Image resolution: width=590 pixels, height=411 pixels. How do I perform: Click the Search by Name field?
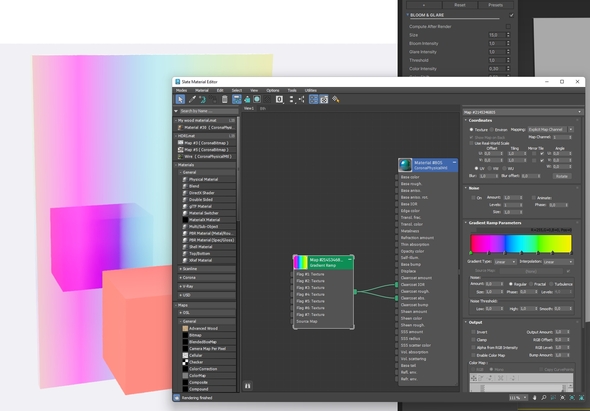pos(208,111)
